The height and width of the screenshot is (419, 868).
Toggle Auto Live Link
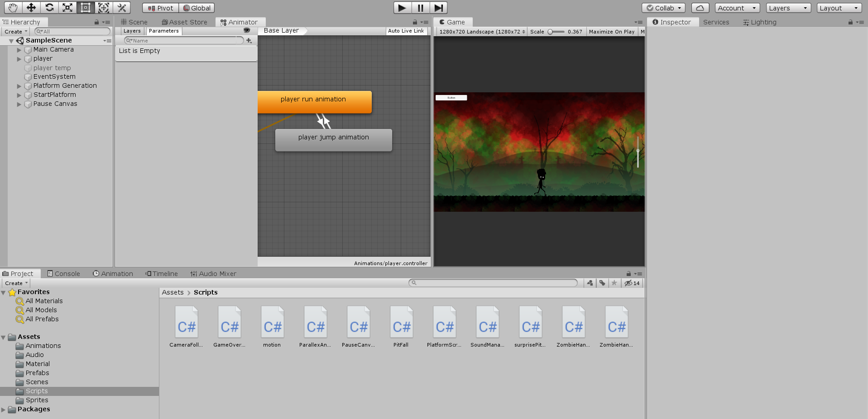pyautogui.click(x=406, y=31)
